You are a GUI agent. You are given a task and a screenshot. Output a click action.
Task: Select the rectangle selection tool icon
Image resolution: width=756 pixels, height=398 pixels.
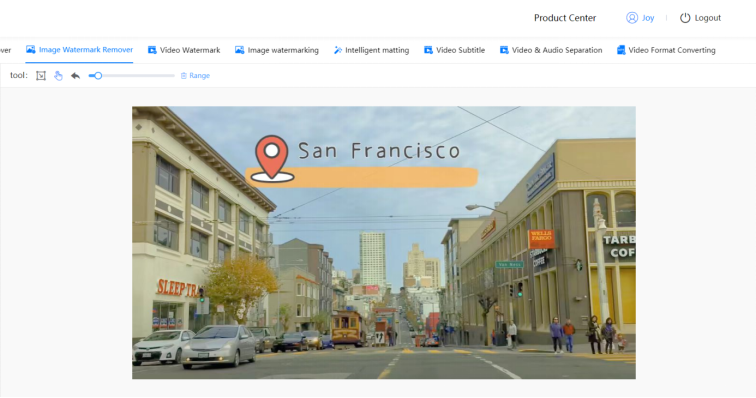(41, 76)
